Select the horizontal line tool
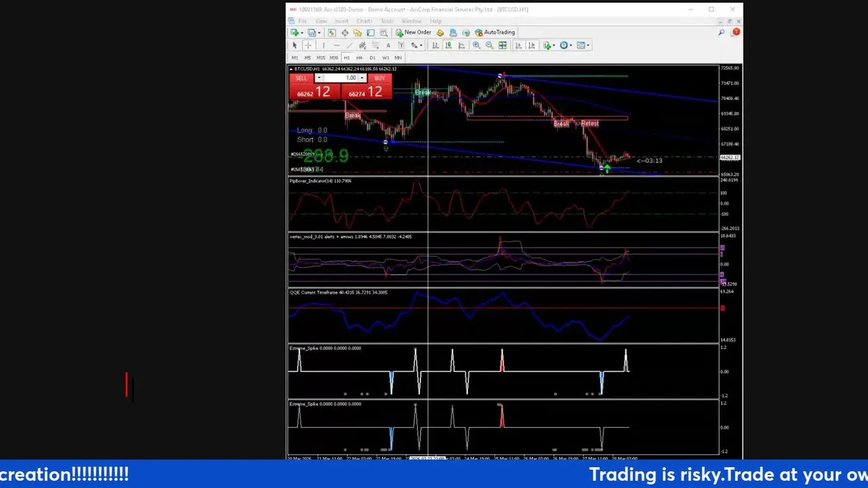This screenshot has height=488, width=868. point(336,45)
